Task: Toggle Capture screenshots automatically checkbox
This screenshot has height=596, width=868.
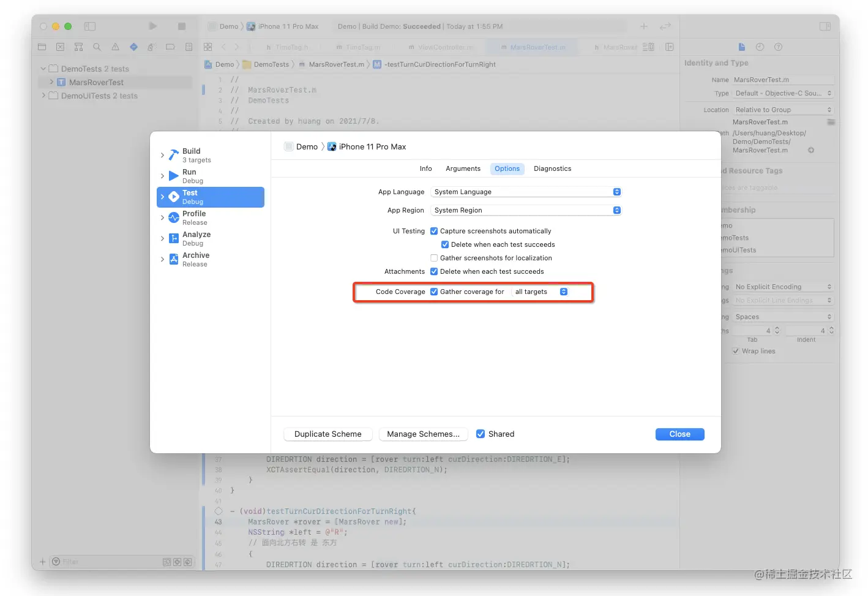Action: [x=434, y=231]
